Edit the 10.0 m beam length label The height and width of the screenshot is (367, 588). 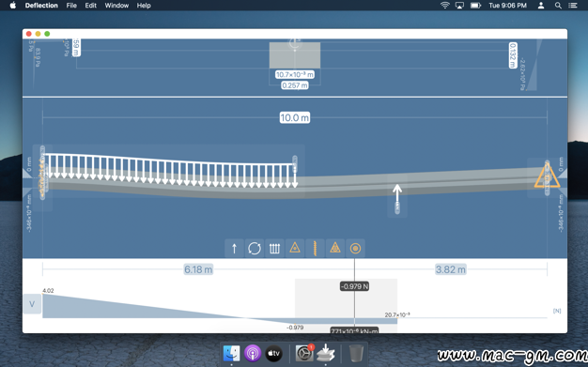pos(295,117)
